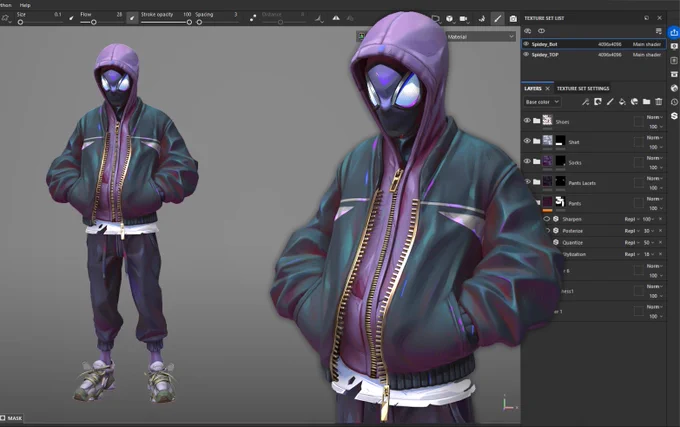Hide the Socks layer folder
This screenshot has width=680, height=427.
click(527, 161)
